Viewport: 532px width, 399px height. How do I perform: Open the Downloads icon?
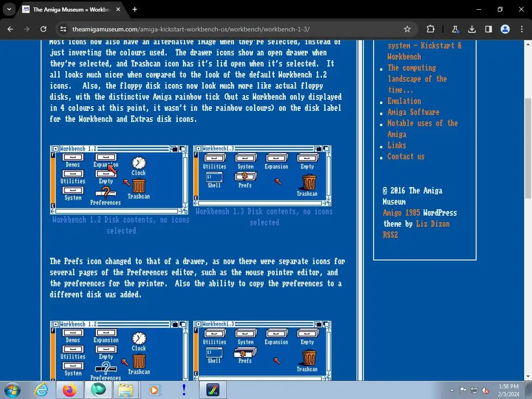[472, 29]
